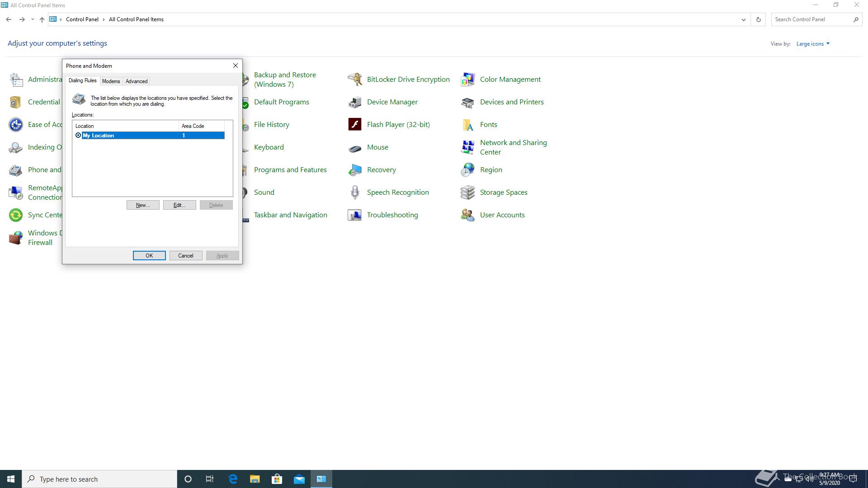Click the Flash Player icon
The width and height of the screenshot is (868, 488).
[x=355, y=124]
